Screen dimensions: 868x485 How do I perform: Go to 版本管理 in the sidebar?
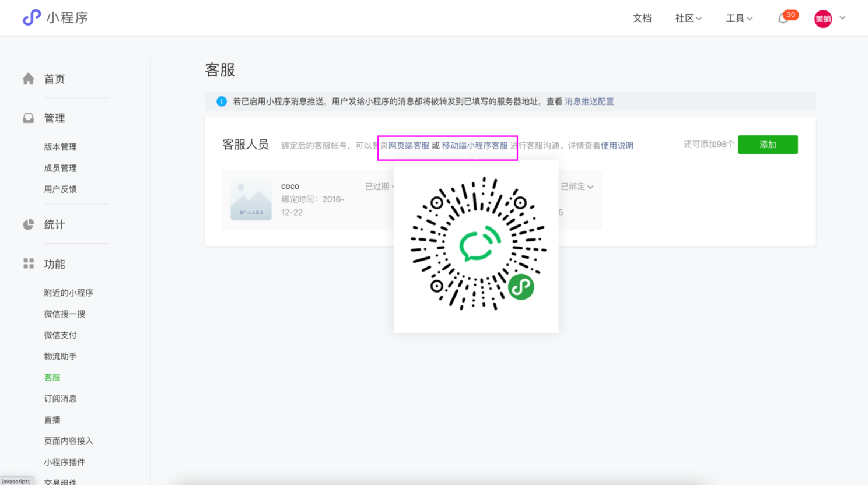(x=61, y=147)
